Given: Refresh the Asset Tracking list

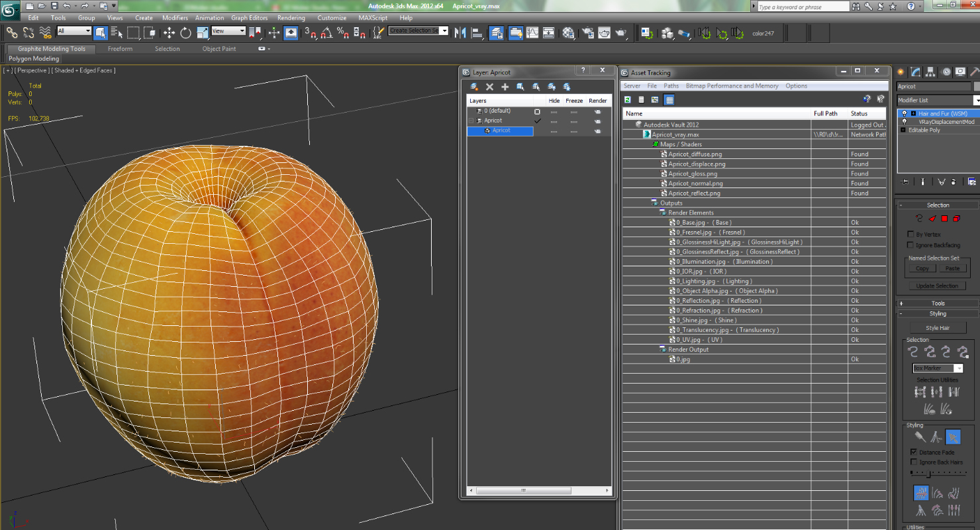Looking at the screenshot, I should click(x=628, y=99).
